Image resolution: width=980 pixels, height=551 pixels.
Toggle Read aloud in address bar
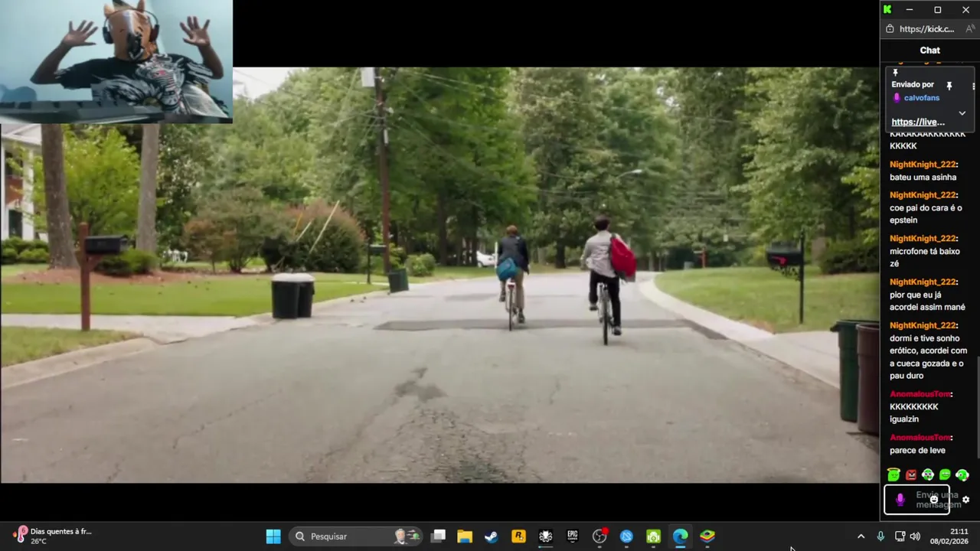pos(970,29)
